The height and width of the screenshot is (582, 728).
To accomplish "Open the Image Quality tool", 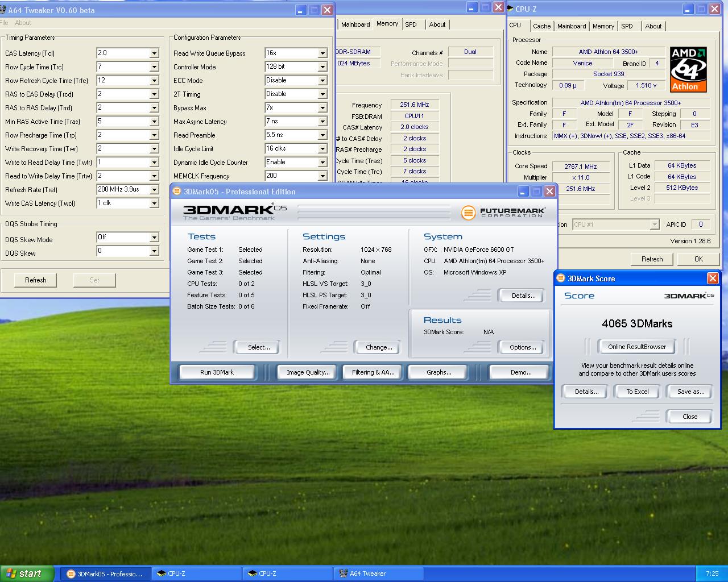I will click(x=308, y=372).
